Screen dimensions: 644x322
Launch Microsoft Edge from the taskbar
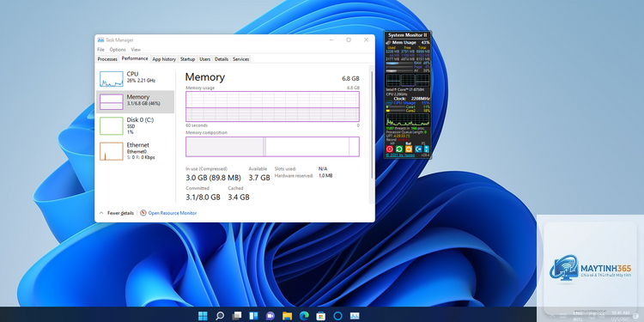[304, 315]
